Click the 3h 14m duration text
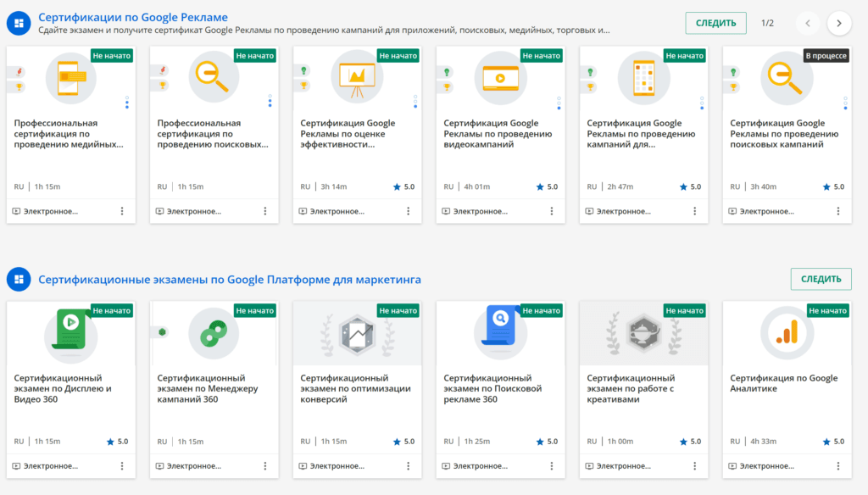 click(x=334, y=186)
